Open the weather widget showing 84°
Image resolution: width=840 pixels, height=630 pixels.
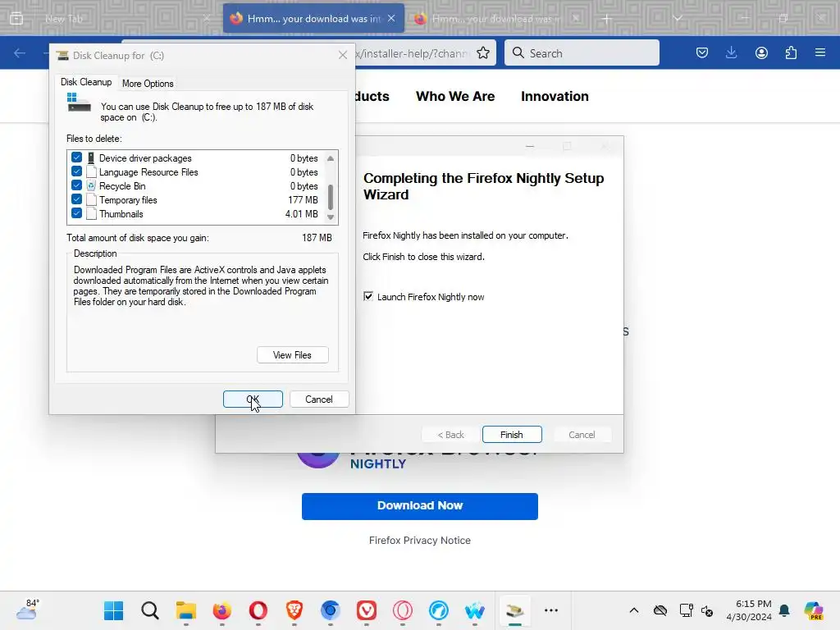point(27,610)
